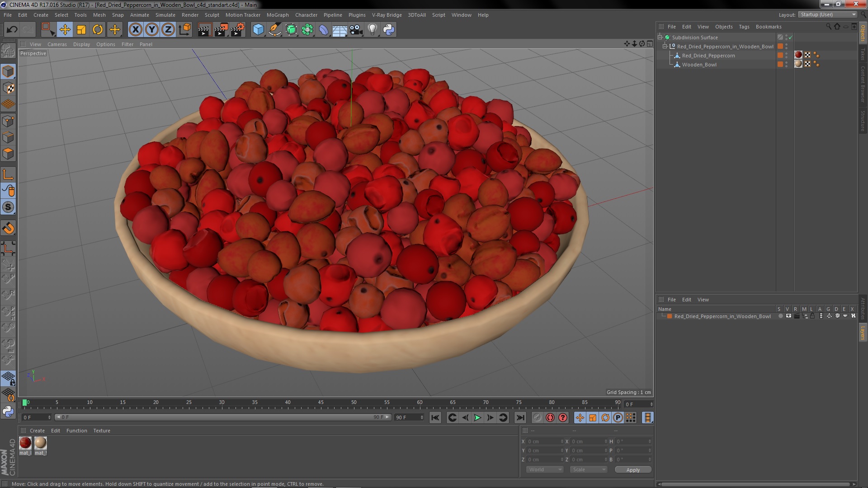Open World coordinate dropdown
This screenshot has width=868, height=488.
click(545, 470)
